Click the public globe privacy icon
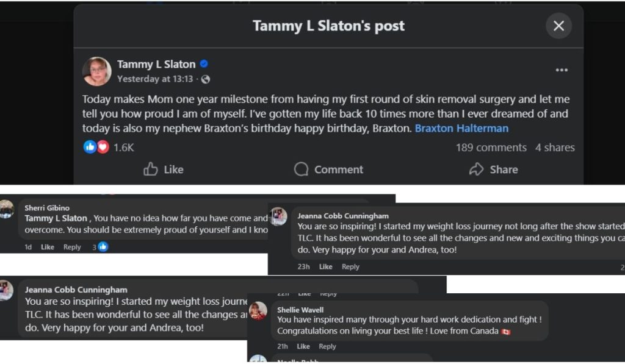 coord(206,79)
